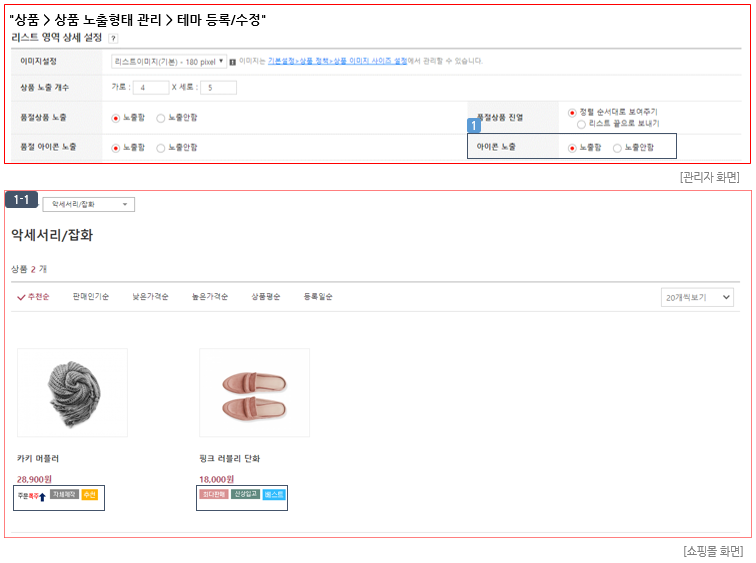Select 노출안함 for 품절상품 노출

(x=161, y=118)
